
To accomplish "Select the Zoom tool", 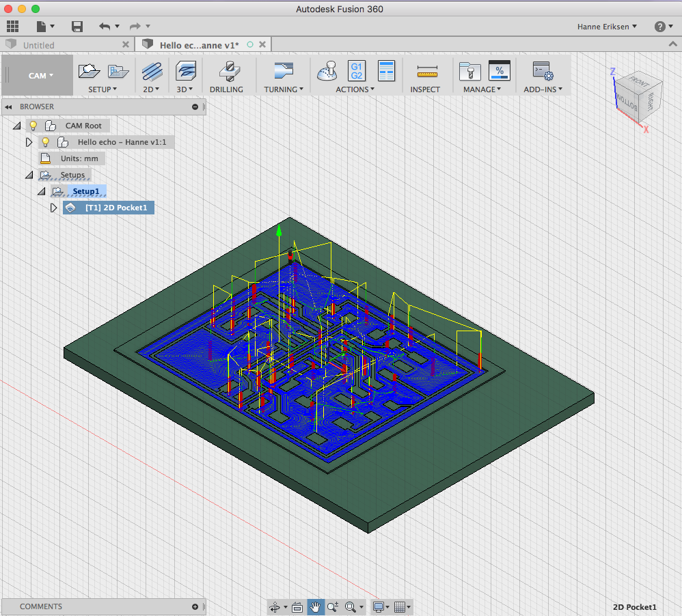I will 333,607.
